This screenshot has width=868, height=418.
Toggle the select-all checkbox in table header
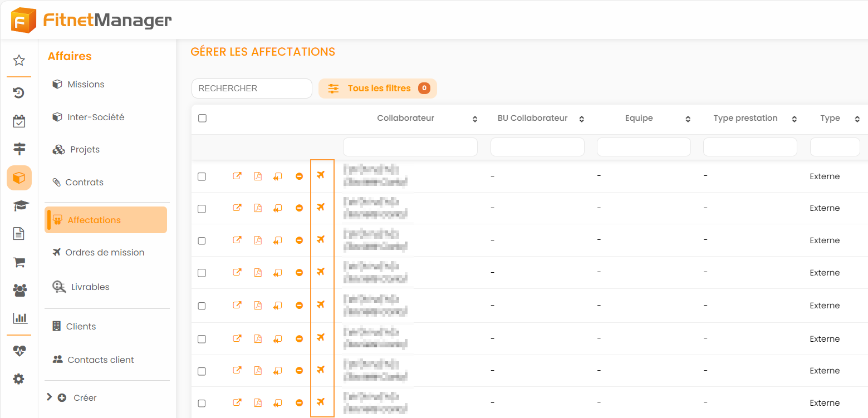[x=203, y=119]
